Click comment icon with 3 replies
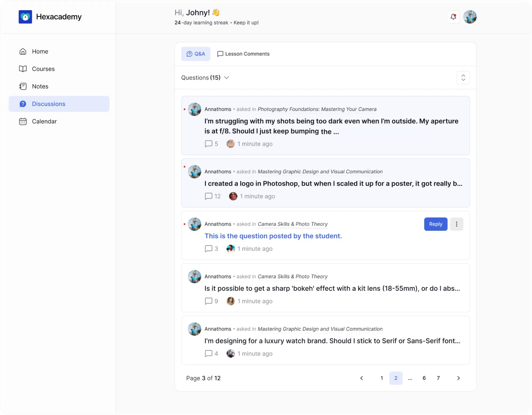Screen dimensions: 532x415 click(x=208, y=249)
